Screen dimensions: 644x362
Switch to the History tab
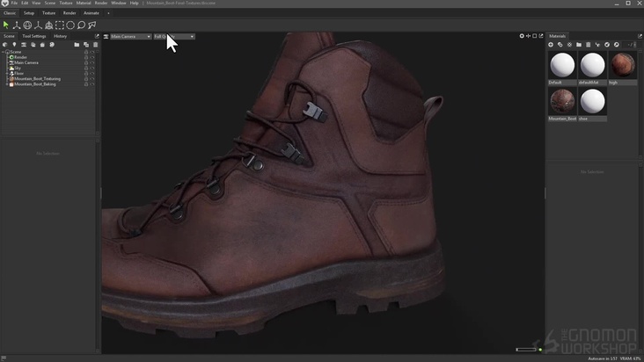coord(60,36)
